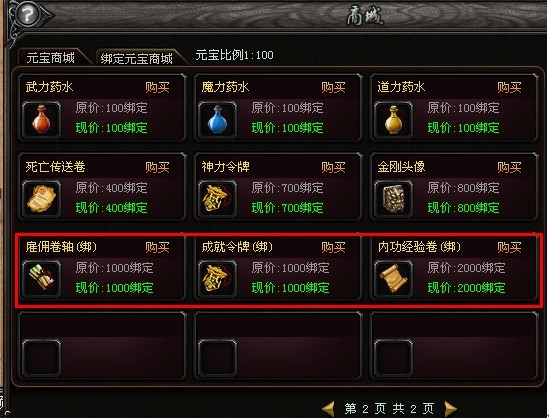Click the blue 魔力药水 potion icon
The width and height of the screenshot is (549, 419).
217,119
